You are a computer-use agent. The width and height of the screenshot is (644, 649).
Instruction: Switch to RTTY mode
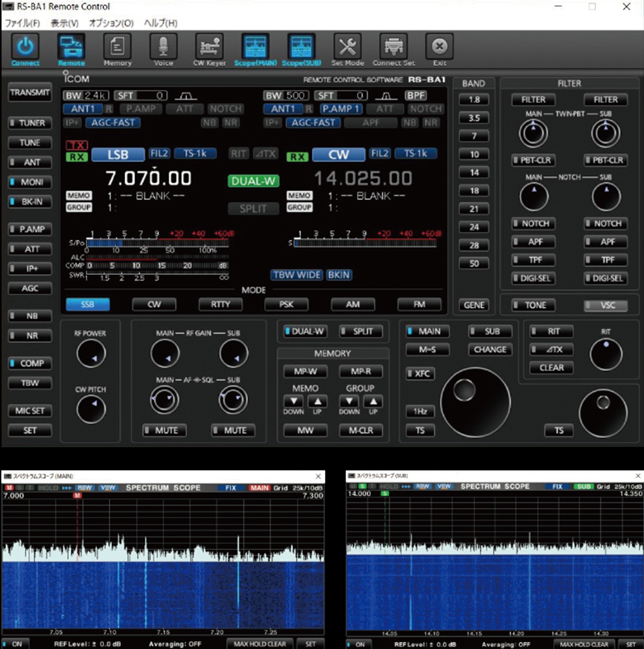tap(220, 304)
